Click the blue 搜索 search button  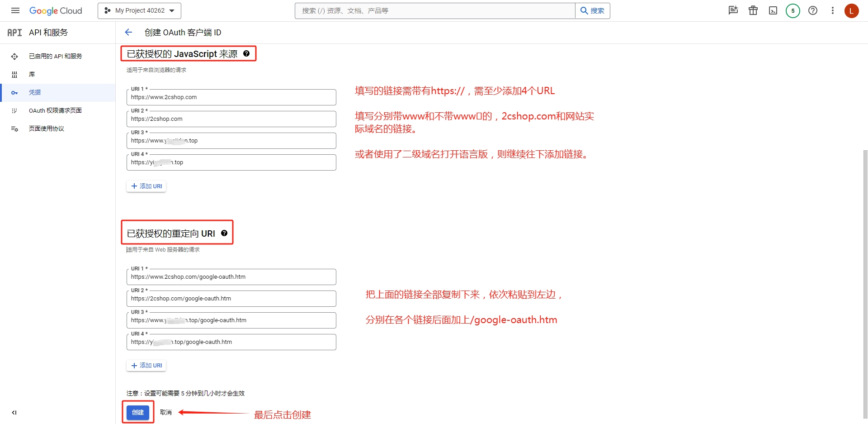(593, 11)
